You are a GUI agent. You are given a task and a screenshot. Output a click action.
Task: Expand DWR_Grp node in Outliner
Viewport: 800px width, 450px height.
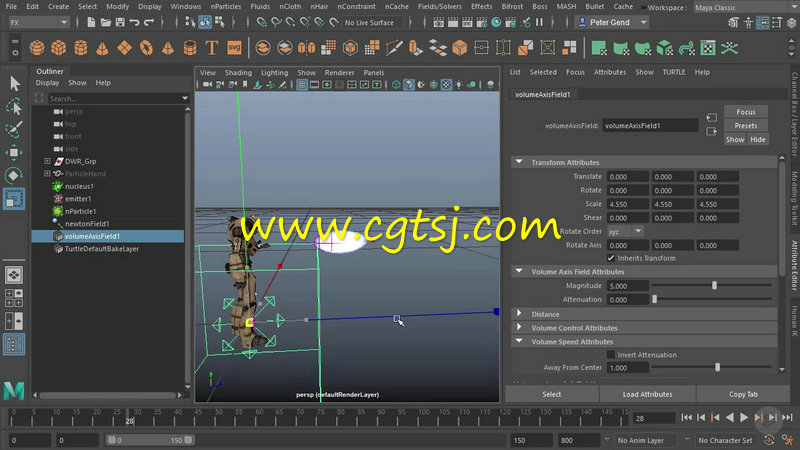coord(47,161)
